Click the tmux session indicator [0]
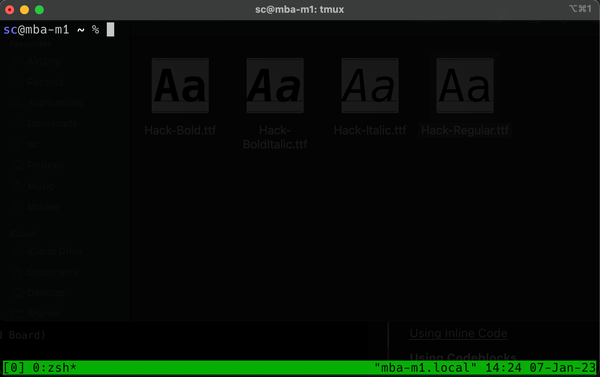The image size is (600, 377). pyautogui.click(x=14, y=368)
